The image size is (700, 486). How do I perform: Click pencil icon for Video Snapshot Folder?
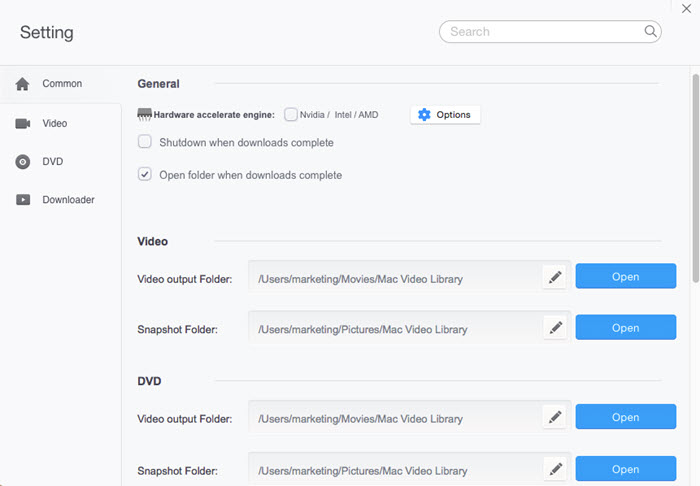click(x=556, y=328)
